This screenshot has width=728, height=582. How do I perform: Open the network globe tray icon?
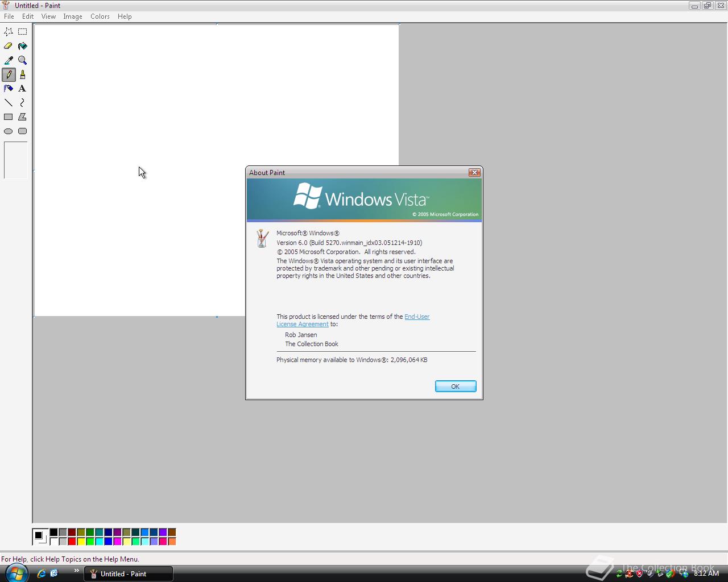[x=684, y=573]
